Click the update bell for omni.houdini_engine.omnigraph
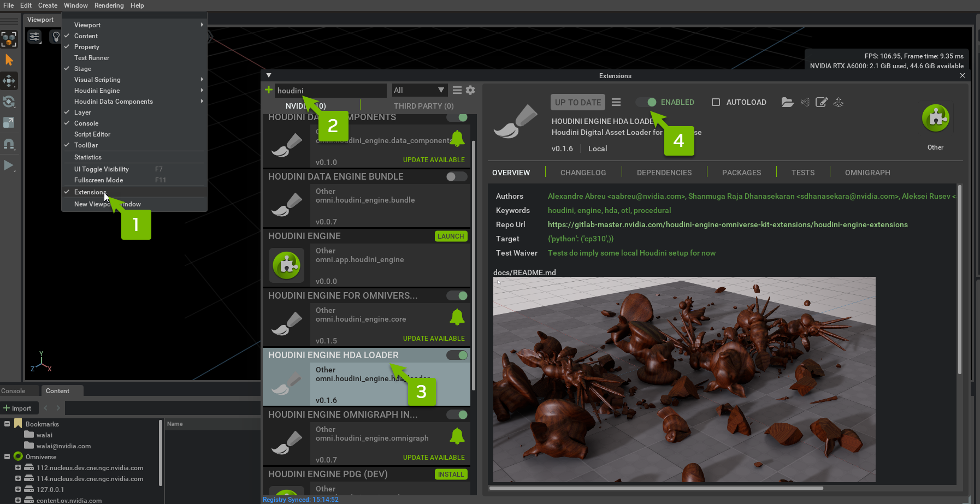This screenshot has height=504, width=980. click(x=457, y=436)
